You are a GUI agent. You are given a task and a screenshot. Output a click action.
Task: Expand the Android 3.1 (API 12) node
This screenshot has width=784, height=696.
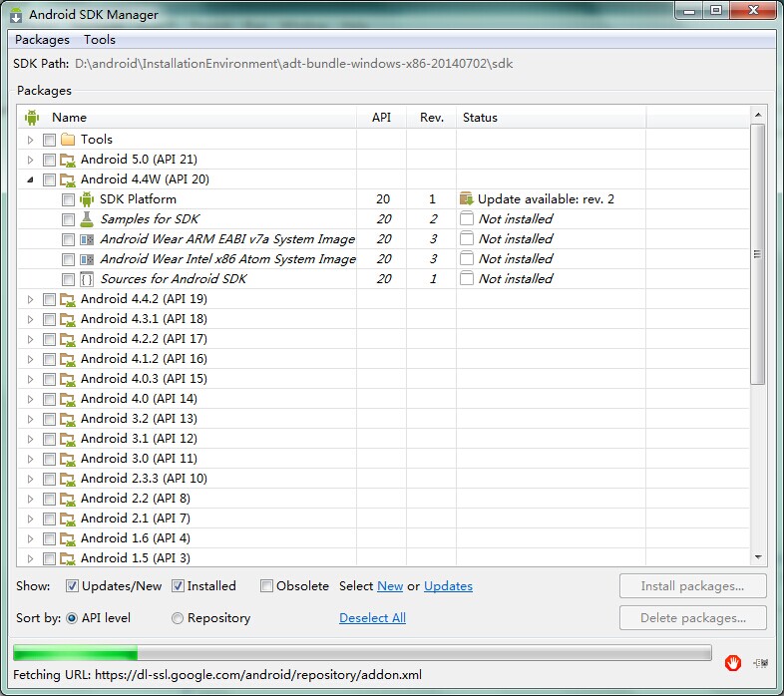[31, 439]
